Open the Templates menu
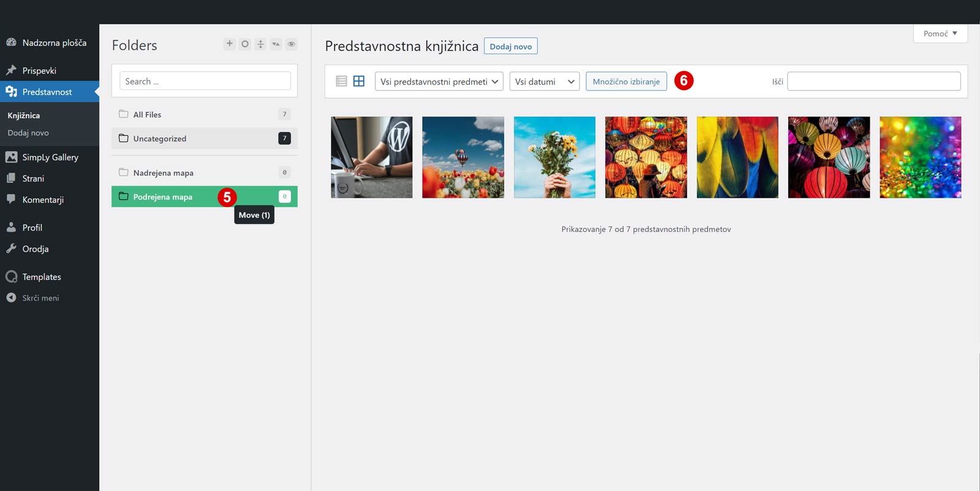 click(x=50, y=277)
